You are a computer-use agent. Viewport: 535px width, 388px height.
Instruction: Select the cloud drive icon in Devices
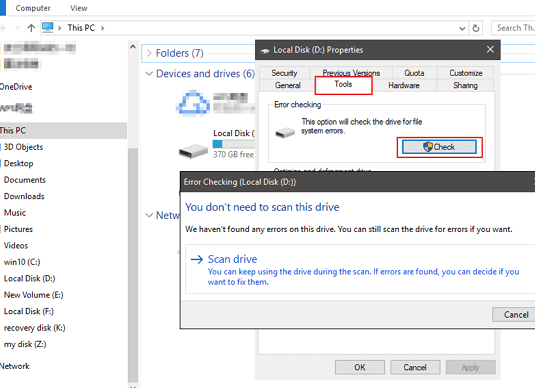193,102
